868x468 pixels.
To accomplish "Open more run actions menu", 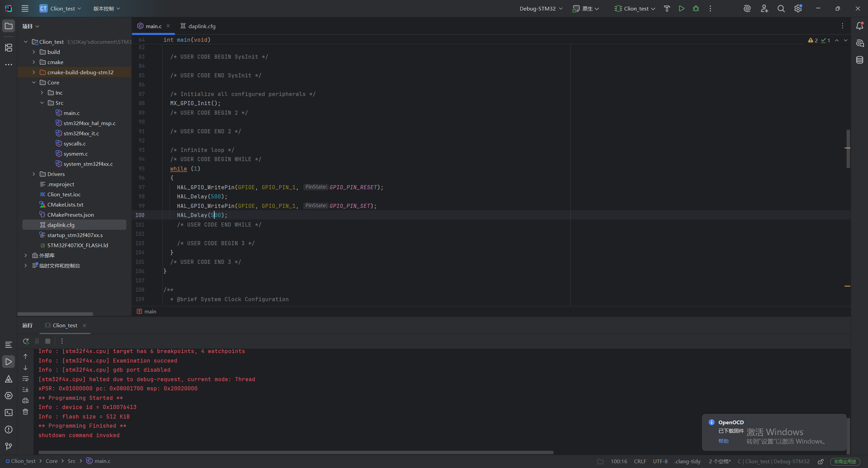I will click(x=710, y=8).
